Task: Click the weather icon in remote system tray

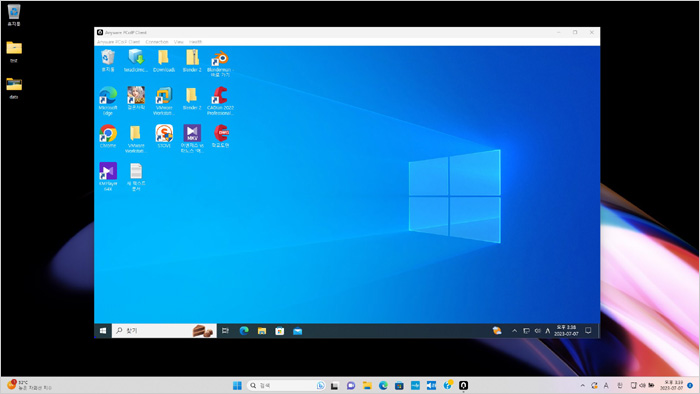Action: pos(497,331)
